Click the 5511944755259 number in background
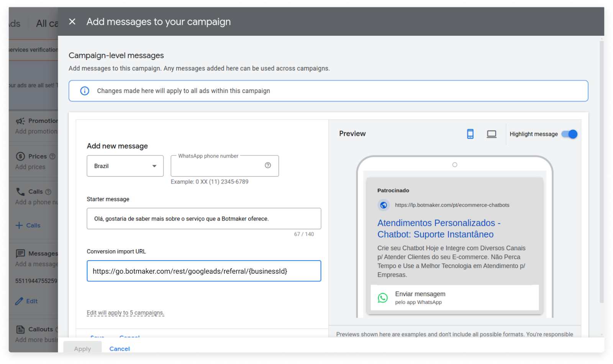The width and height of the screenshot is (613, 364). [36, 281]
